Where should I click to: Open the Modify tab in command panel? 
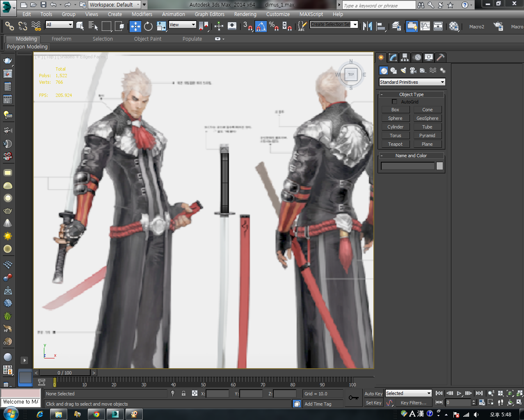[393, 57]
